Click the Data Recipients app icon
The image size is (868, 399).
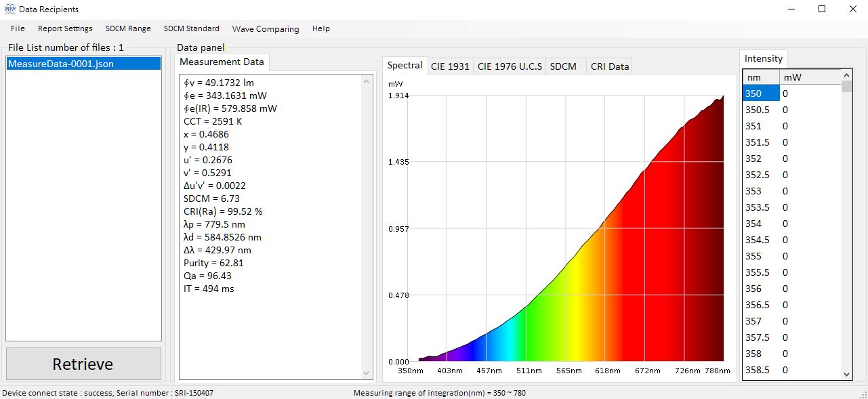click(x=10, y=9)
